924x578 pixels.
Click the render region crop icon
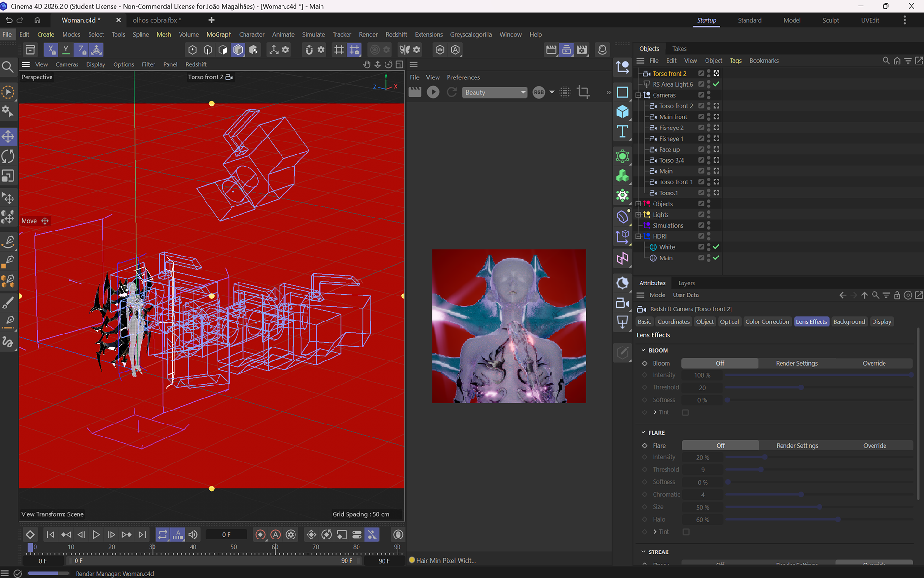[x=583, y=92]
